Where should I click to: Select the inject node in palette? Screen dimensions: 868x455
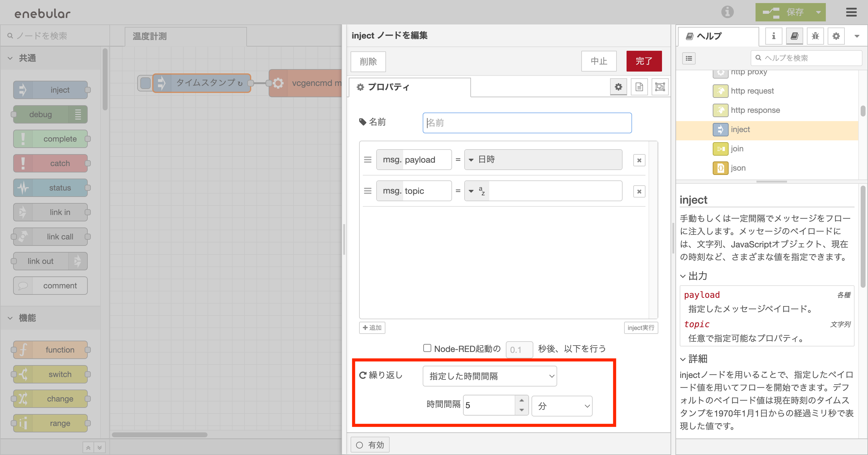50,90
